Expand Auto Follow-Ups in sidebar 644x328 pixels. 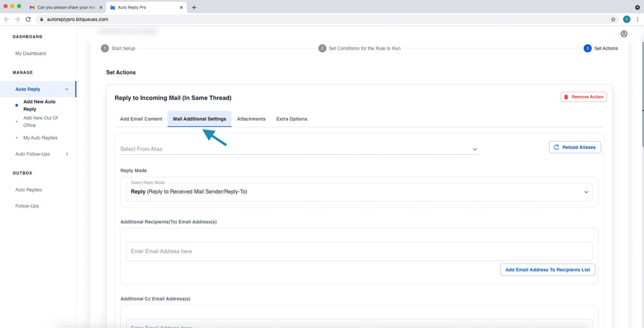point(67,154)
